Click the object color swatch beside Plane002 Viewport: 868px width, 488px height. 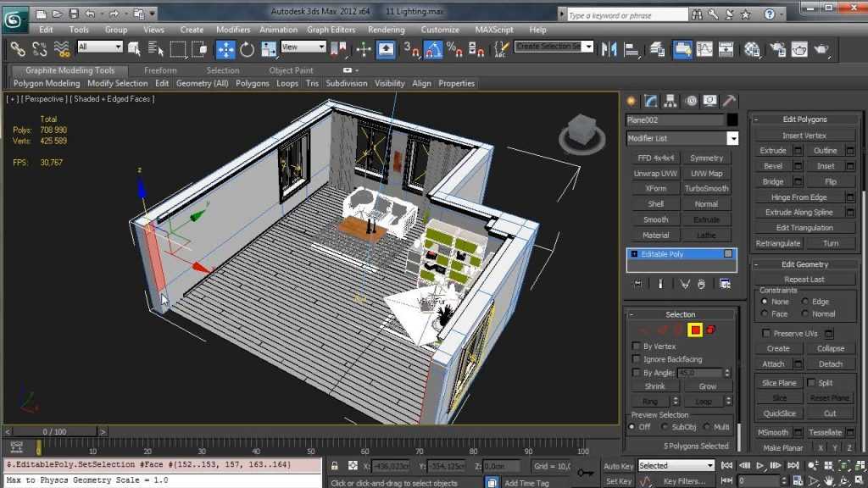pos(732,120)
